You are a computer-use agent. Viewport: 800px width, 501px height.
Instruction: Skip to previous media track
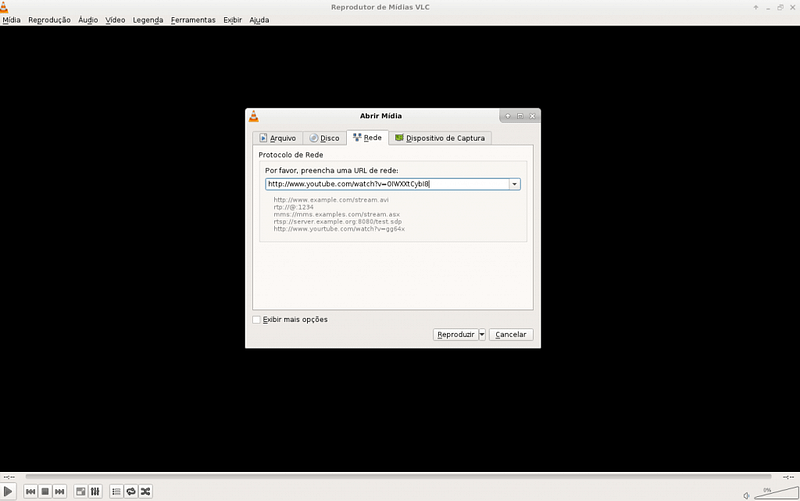[31, 491]
